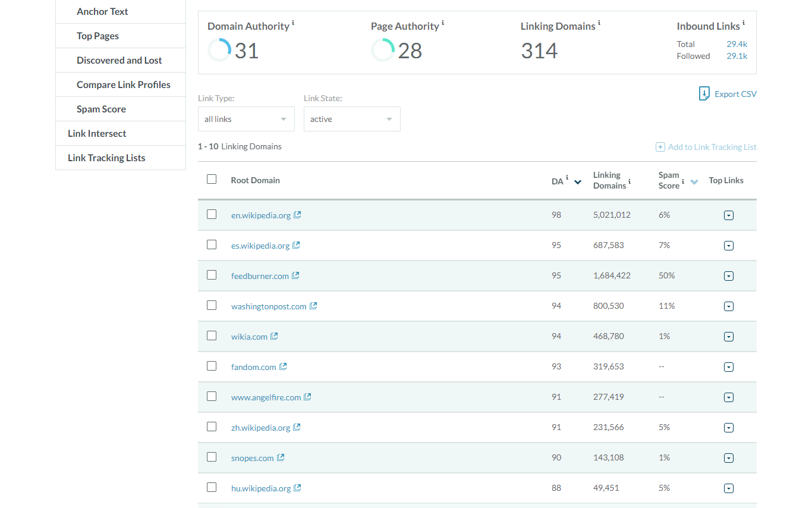The image size is (812, 508).
Task: Open the washingtonpost.com domain link
Action: pos(269,306)
